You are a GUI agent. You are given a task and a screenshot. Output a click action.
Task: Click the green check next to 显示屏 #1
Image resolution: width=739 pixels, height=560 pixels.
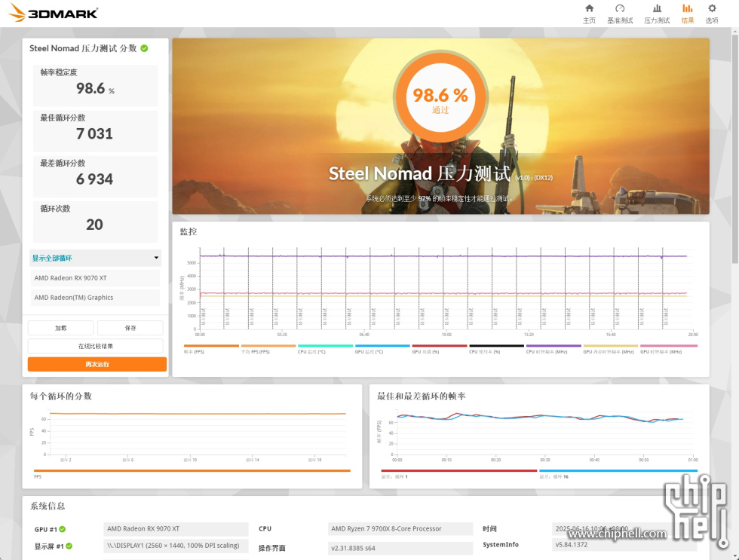[69, 546]
